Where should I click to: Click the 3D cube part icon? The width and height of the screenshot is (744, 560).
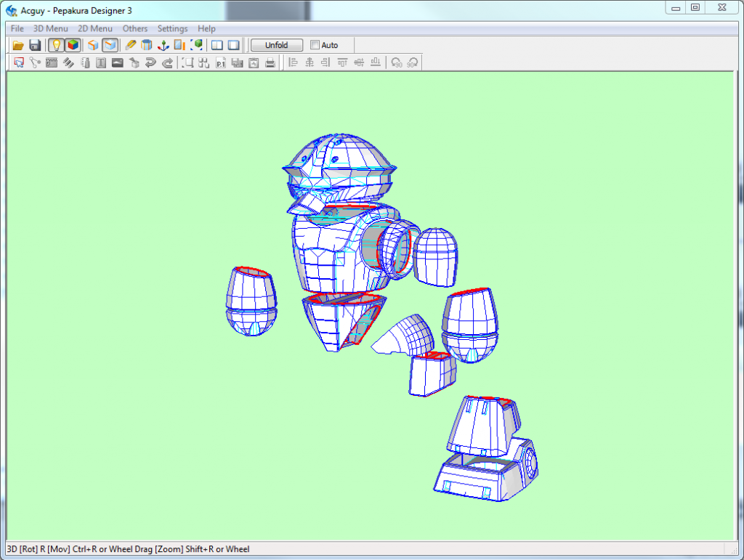tap(134, 62)
